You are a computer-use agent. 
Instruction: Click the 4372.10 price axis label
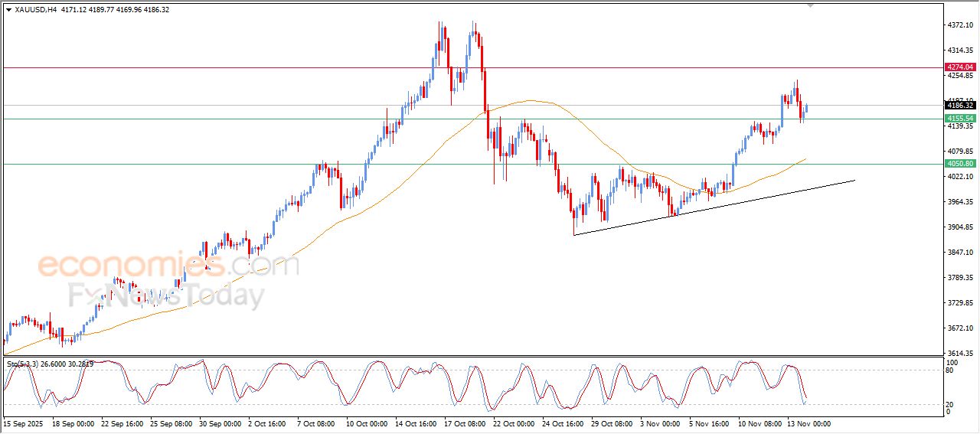(x=960, y=25)
